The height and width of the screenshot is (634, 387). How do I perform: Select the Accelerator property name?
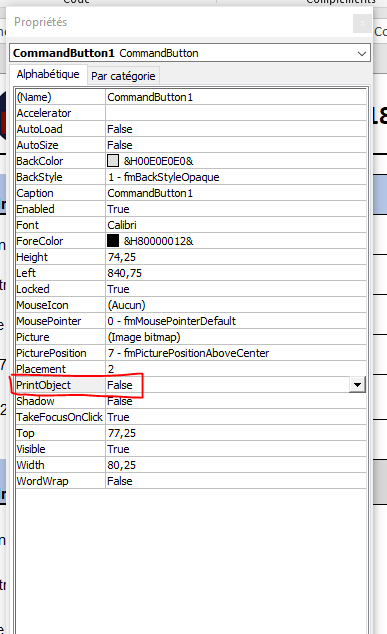coord(44,113)
